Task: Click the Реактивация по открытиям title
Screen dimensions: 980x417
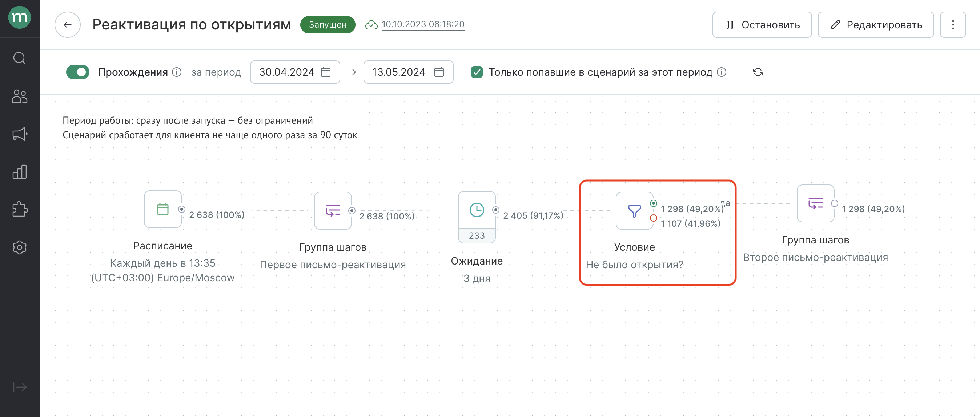Action: pyautogui.click(x=192, y=25)
